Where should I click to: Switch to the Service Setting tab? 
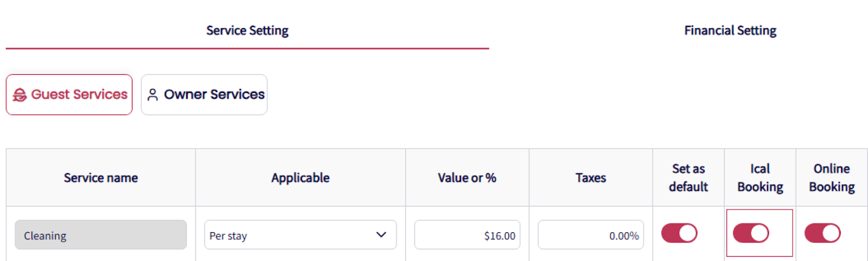click(247, 31)
